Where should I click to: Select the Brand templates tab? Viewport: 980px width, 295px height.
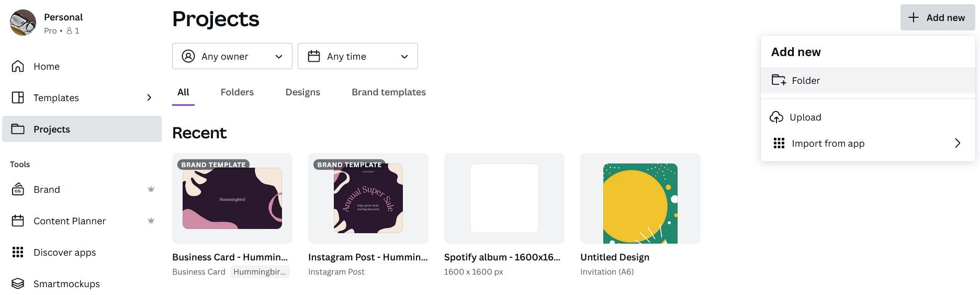click(388, 92)
